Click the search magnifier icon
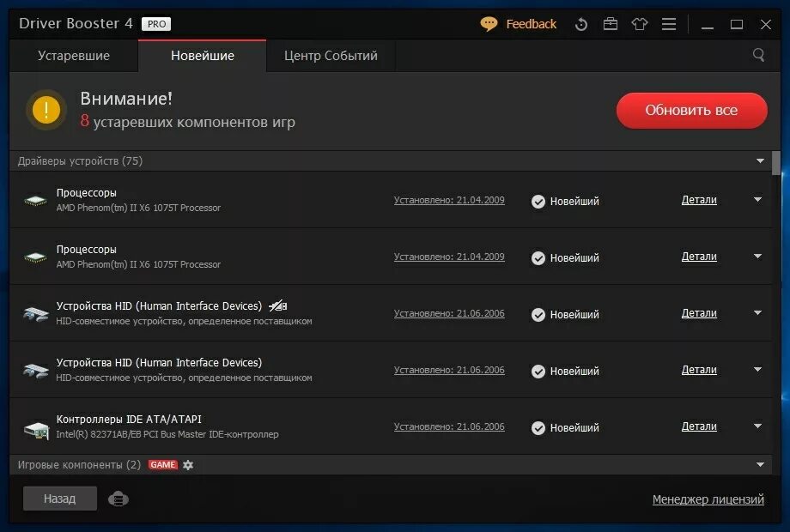Viewport: 790px width, 532px height. click(x=757, y=54)
